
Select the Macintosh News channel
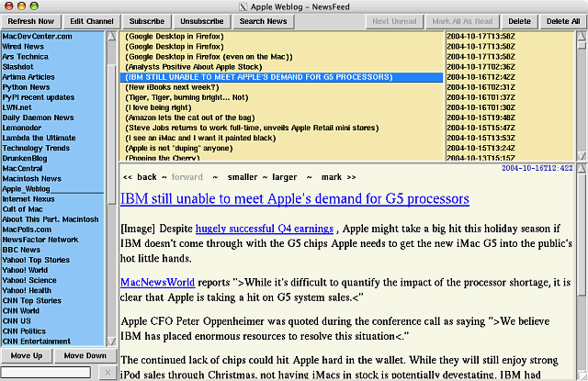pos(52,178)
